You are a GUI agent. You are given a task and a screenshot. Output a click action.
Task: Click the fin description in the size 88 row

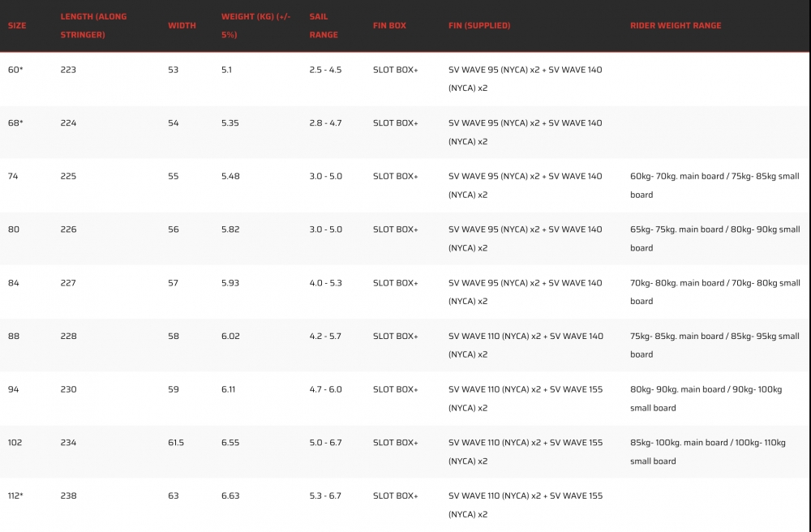pos(525,345)
